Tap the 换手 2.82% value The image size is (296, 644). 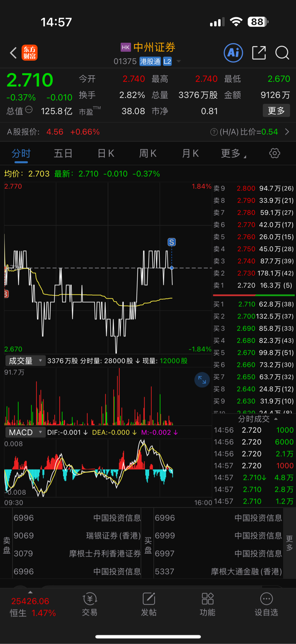[132, 95]
